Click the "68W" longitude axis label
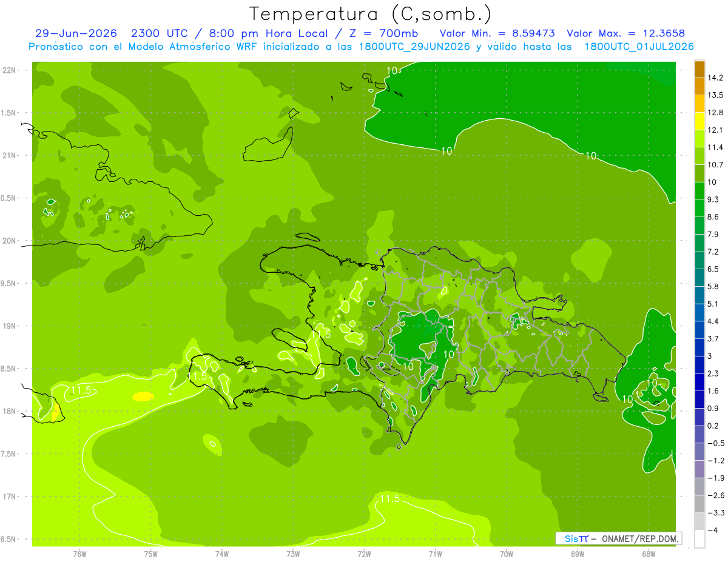728x562 pixels. coord(649,554)
